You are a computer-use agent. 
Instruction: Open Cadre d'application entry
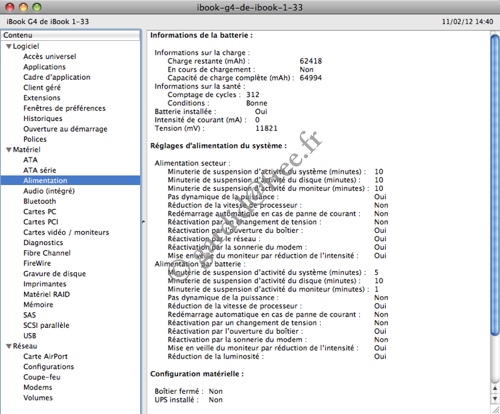pos(57,77)
